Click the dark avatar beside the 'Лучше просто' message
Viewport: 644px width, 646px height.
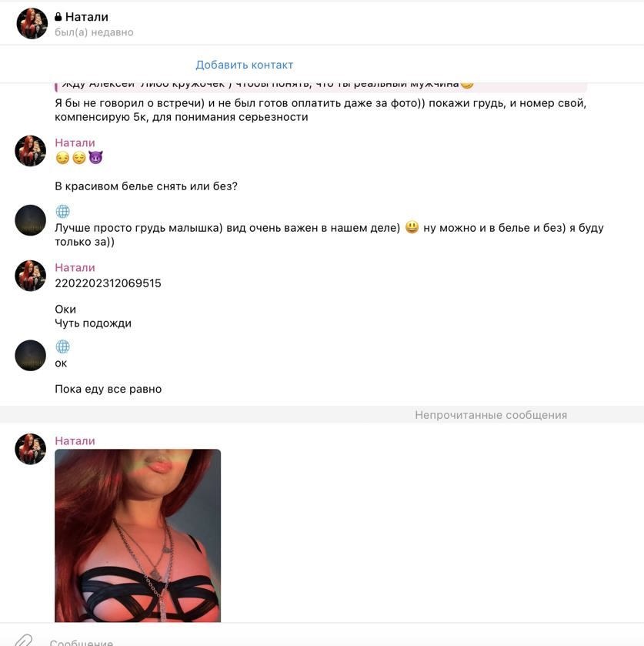click(31, 220)
